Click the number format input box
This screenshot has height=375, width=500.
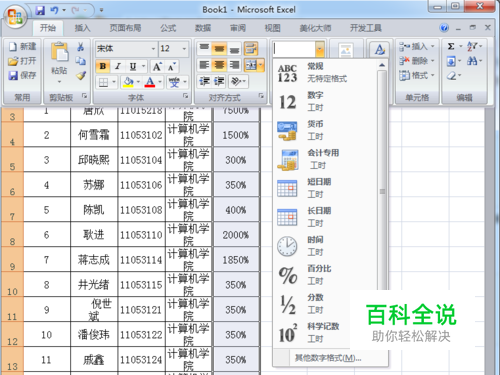tap(294, 49)
